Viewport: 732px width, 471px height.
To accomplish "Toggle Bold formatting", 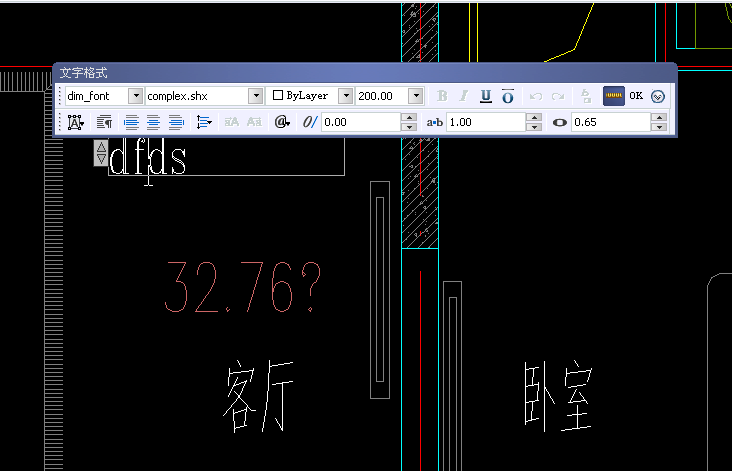I will point(442,96).
